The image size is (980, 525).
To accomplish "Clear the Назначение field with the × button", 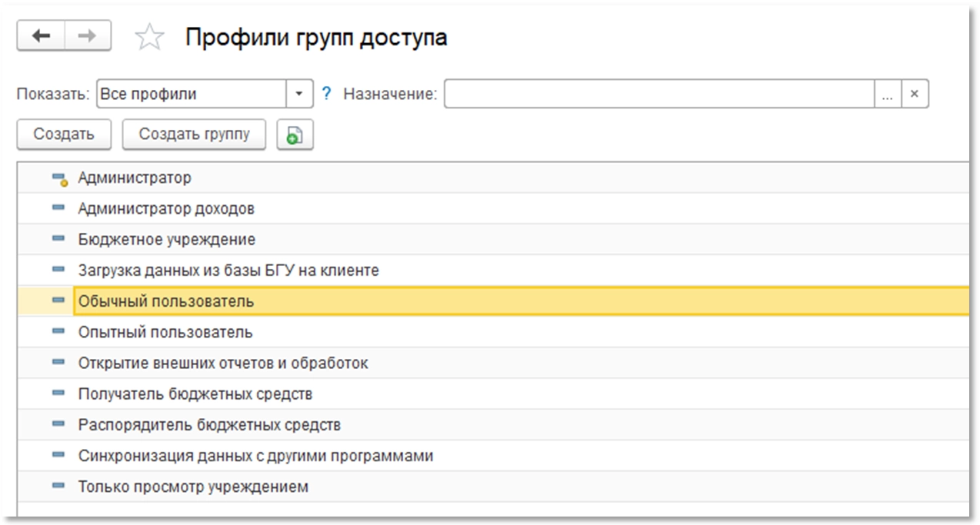I will [x=915, y=94].
